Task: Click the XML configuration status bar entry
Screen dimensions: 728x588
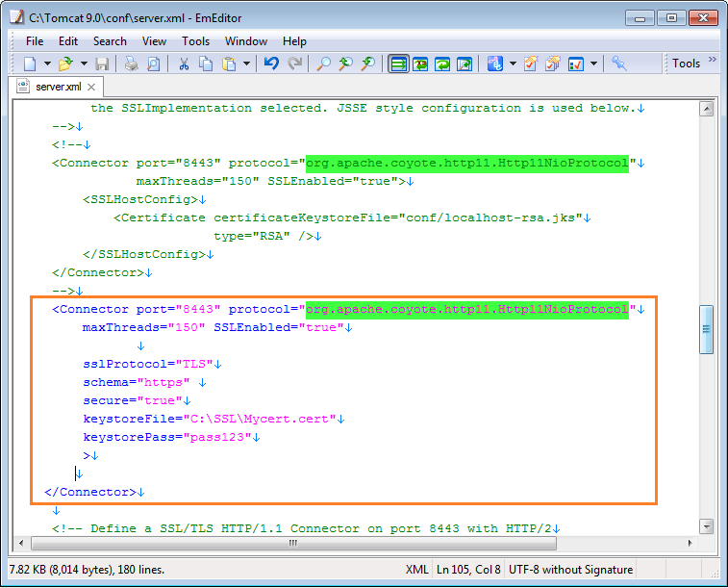Action: pyautogui.click(x=417, y=570)
